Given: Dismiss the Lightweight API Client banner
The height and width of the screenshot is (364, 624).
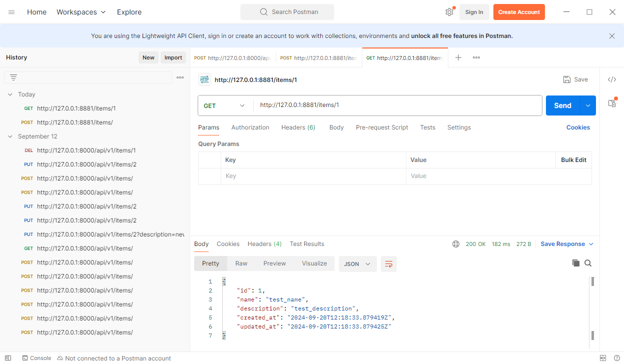Looking at the screenshot, I should point(612,36).
